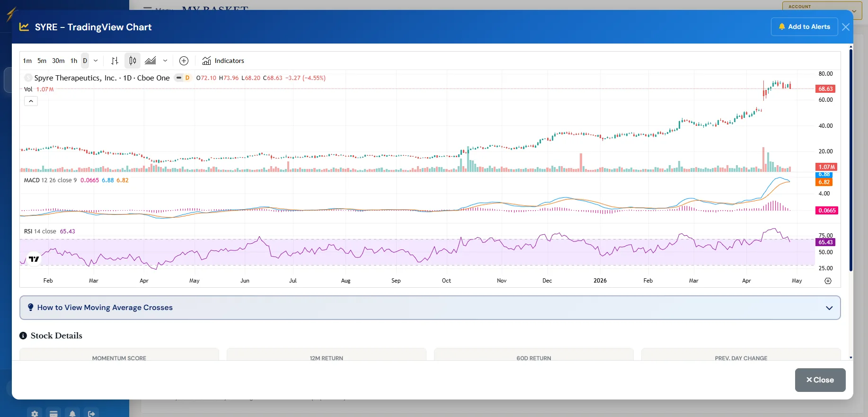Image resolution: width=868 pixels, height=417 pixels.
Task: Click the 12M RETURN card
Action: coord(327,355)
